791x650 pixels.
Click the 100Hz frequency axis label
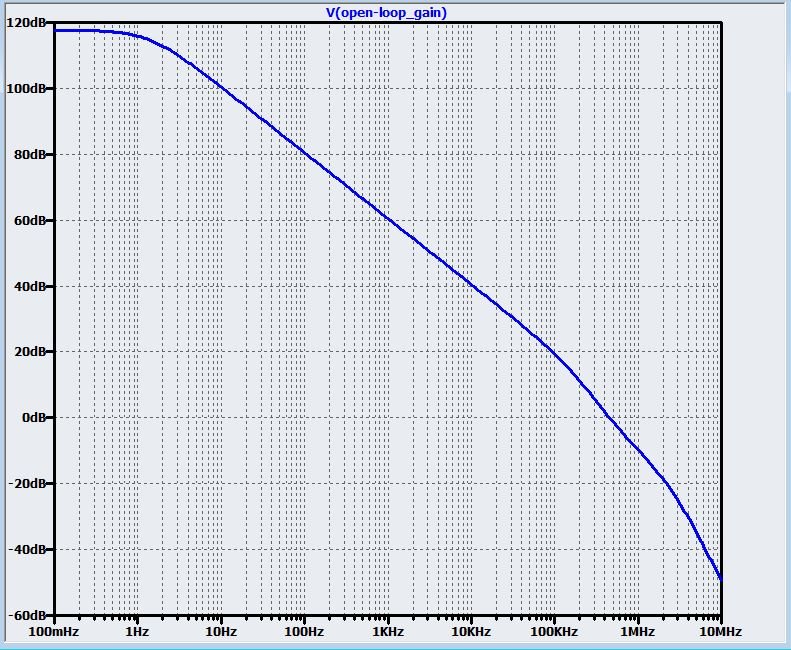point(304,631)
